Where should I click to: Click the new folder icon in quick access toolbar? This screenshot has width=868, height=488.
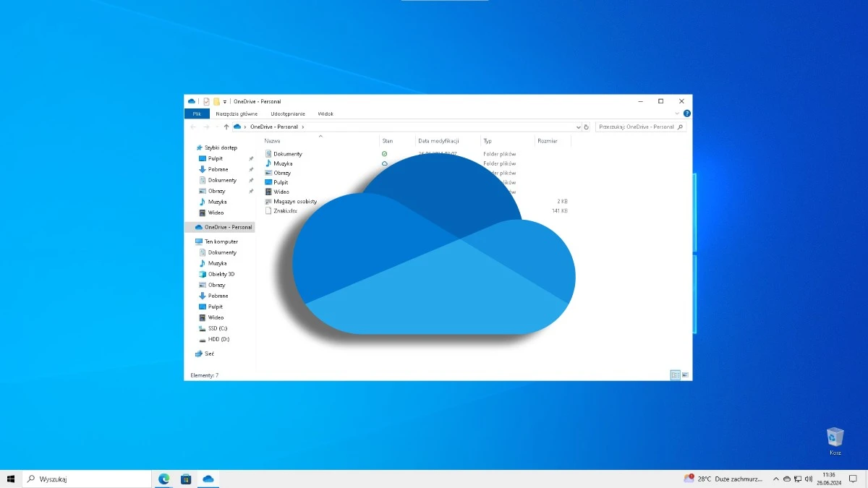point(216,101)
